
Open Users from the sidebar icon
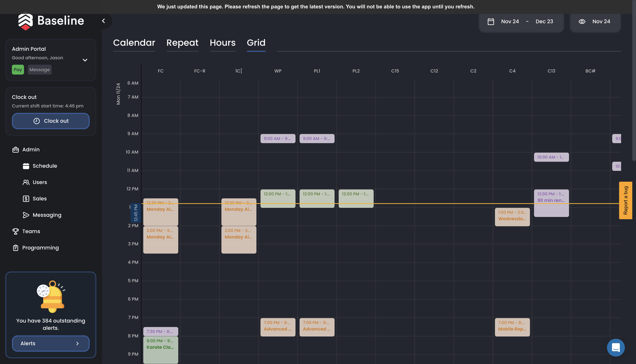[x=26, y=182]
